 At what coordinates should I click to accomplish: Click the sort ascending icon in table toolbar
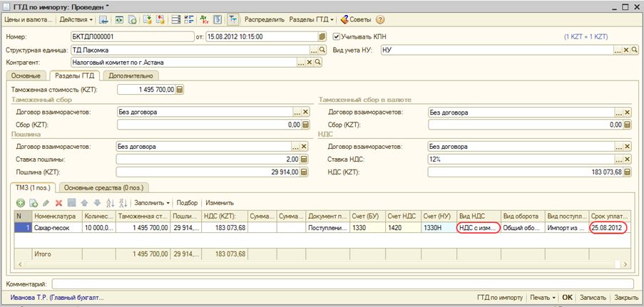(x=108, y=203)
